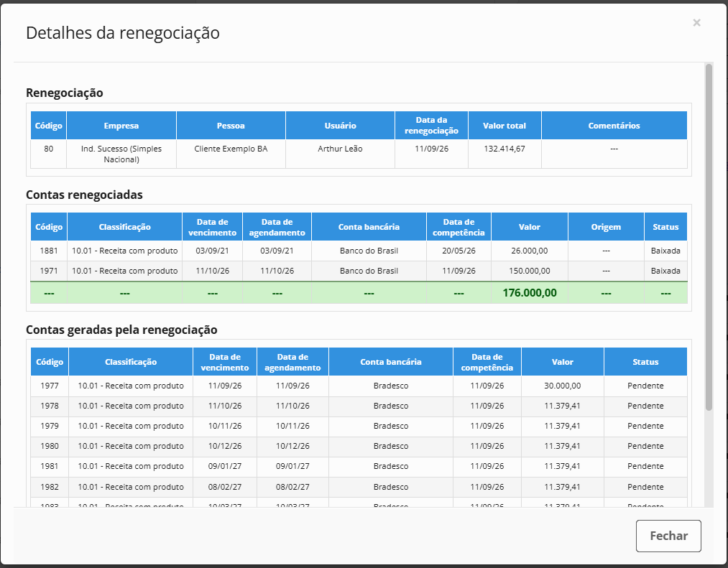This screenshot has width=728, height=568.
Task: Click the renegotiation code 80 cell
Action: coord(48,154)
